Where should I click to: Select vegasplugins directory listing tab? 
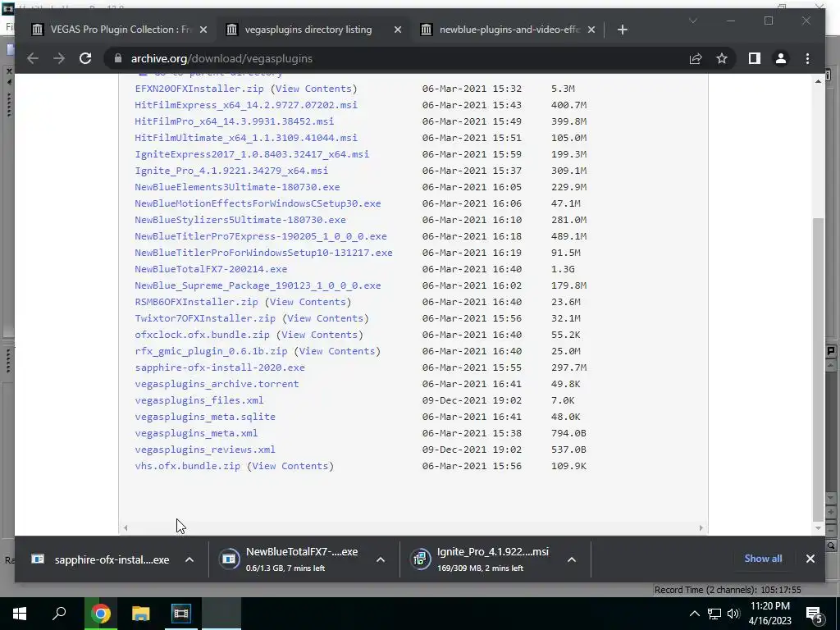pos(308,30)
